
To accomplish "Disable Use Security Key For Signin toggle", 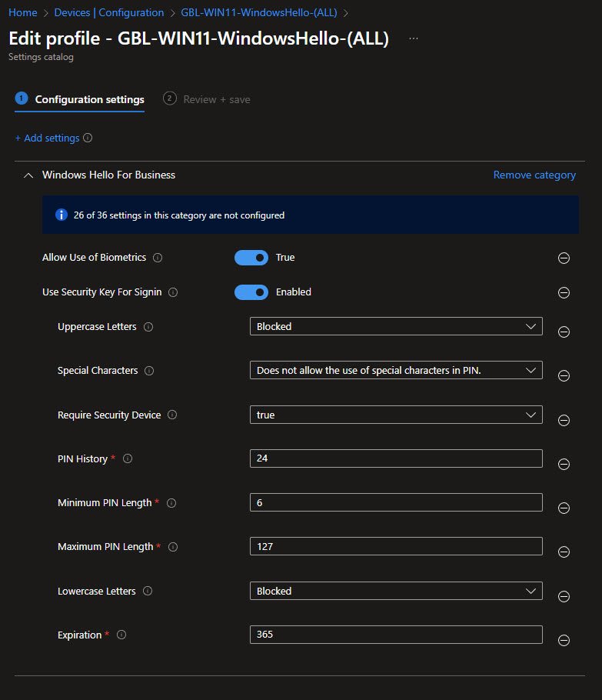I will pos(251,292).
